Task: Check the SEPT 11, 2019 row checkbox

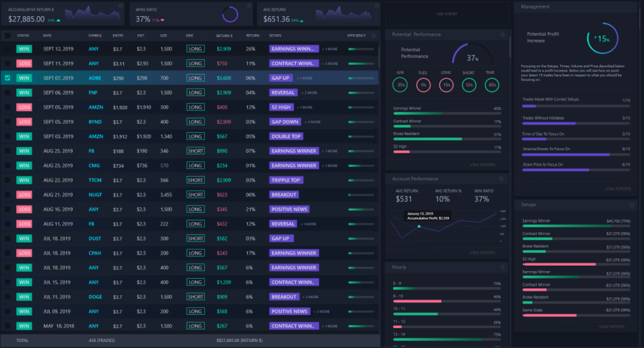Action: (x=7, y=63)
